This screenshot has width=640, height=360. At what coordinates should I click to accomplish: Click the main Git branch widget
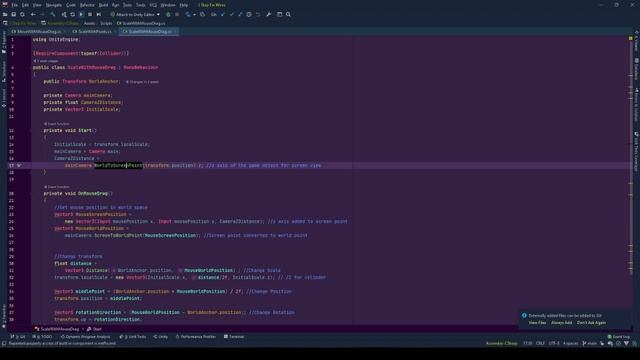(589, 343)
